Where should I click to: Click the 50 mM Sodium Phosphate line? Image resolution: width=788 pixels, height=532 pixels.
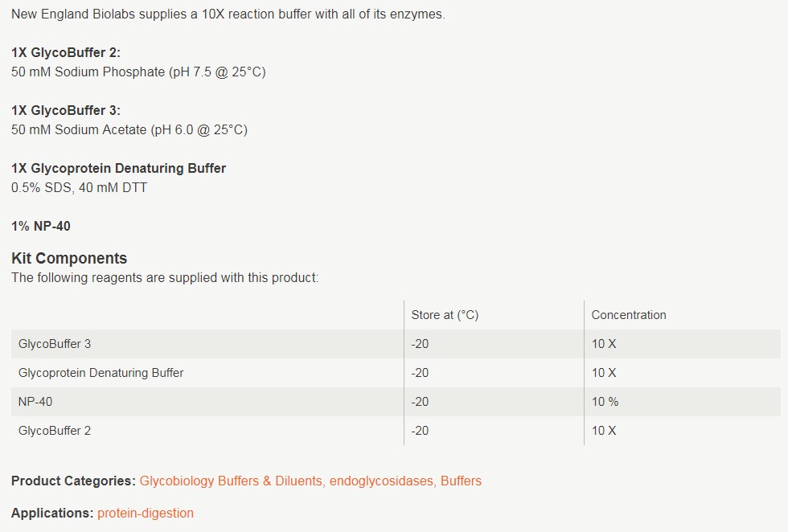[138, 72]
